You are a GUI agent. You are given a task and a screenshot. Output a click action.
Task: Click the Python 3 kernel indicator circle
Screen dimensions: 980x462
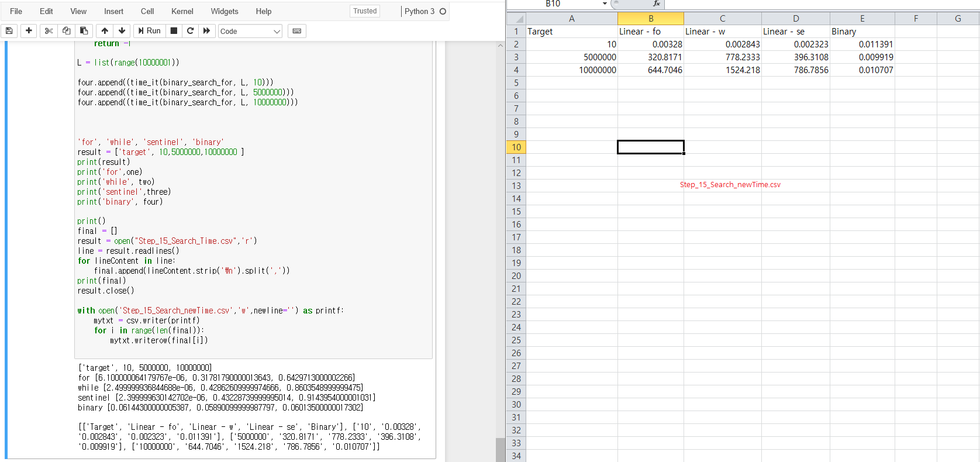tap(443, 11)
